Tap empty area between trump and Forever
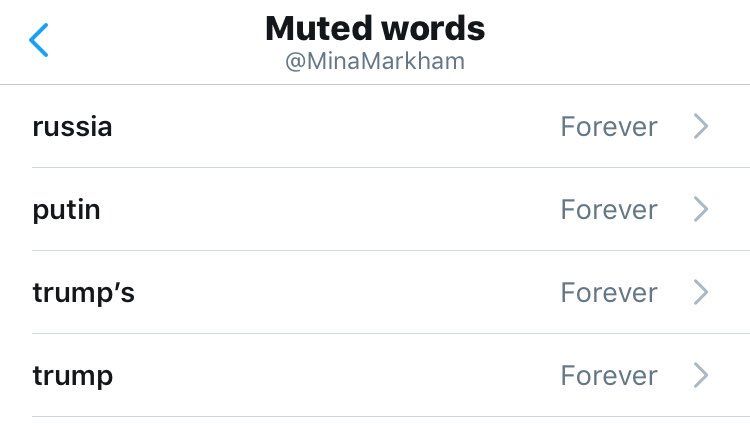 [330, 376]
